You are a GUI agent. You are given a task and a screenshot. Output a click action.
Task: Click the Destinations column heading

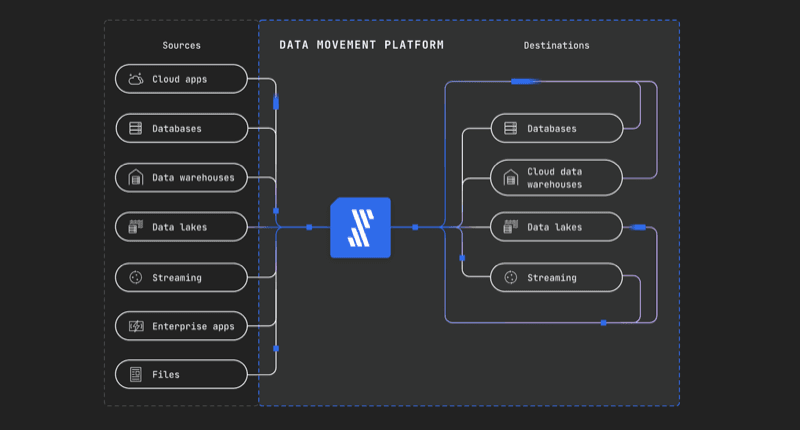click(556, 45)
